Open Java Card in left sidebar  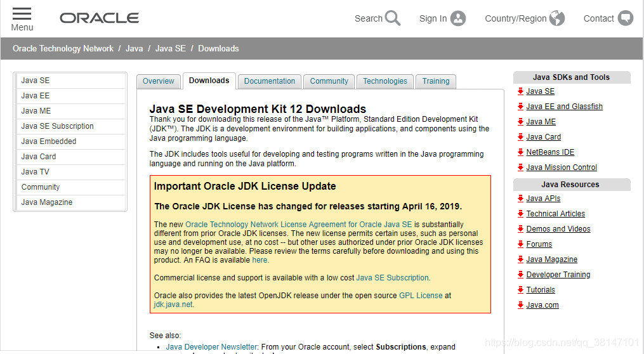tap(70, 157)
